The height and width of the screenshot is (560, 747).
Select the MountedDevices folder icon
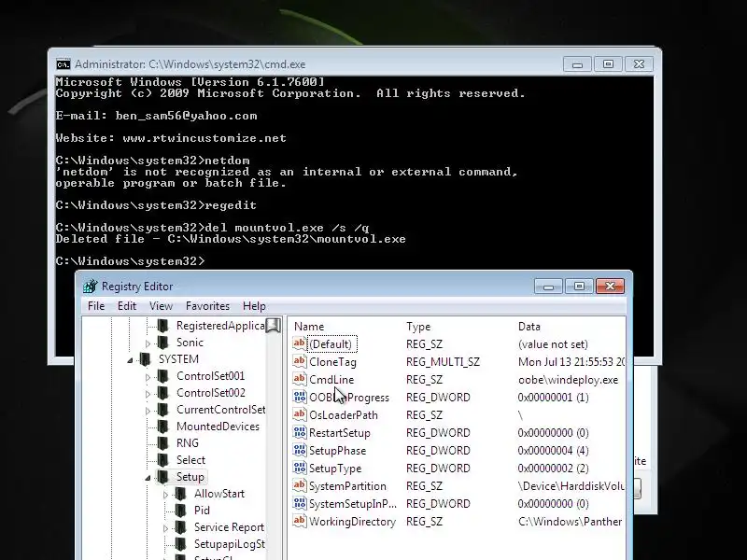(x=162, y=427)
